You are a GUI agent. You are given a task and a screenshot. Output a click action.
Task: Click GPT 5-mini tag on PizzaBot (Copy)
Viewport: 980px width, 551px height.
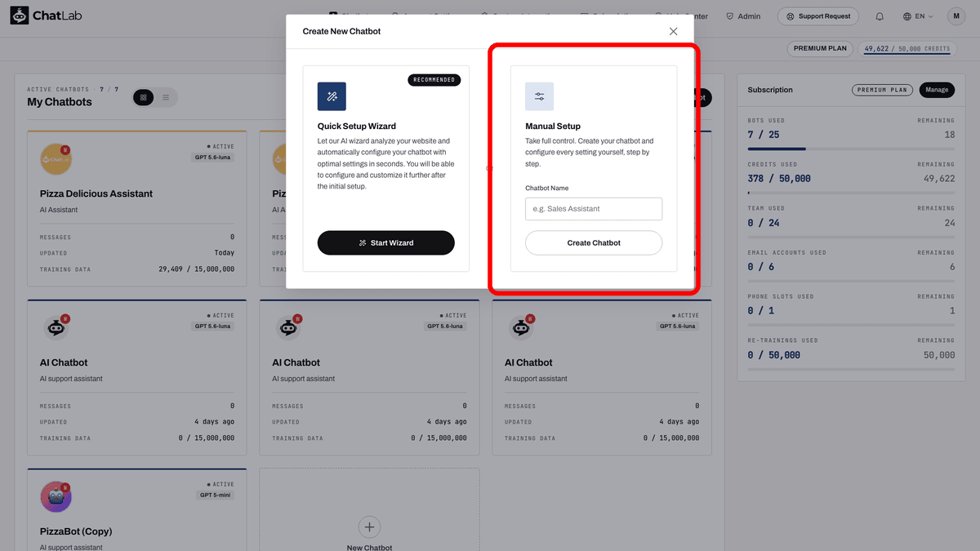point(214,495)
